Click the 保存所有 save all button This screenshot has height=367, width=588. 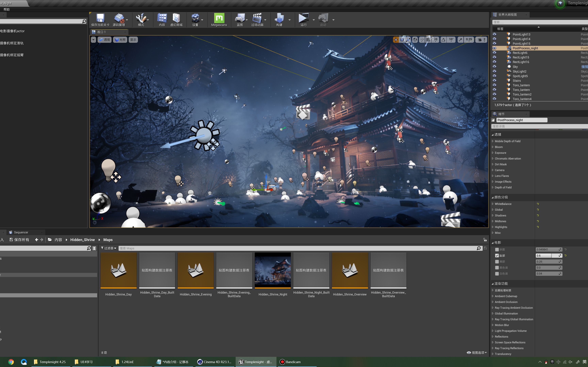19,240
